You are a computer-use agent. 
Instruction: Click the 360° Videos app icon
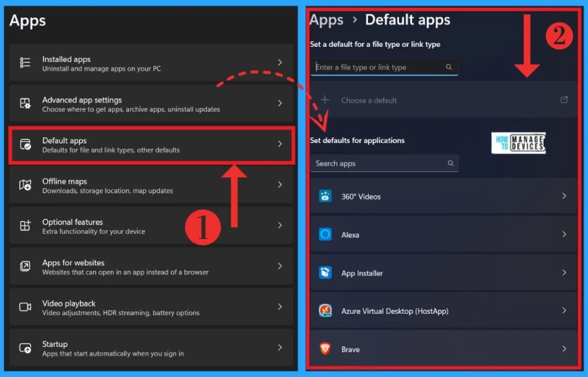[325, 196]
